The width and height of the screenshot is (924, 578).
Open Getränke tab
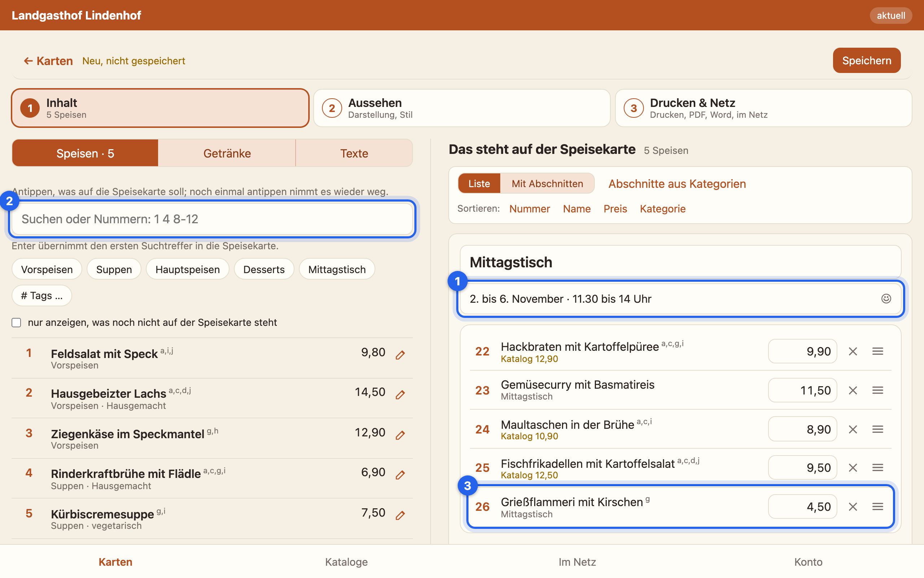coord(227,153)
